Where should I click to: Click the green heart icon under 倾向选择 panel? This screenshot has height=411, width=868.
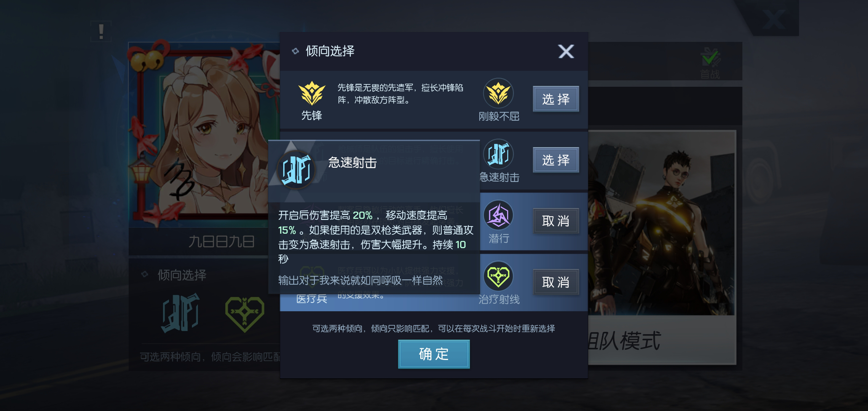click(244, 314)
